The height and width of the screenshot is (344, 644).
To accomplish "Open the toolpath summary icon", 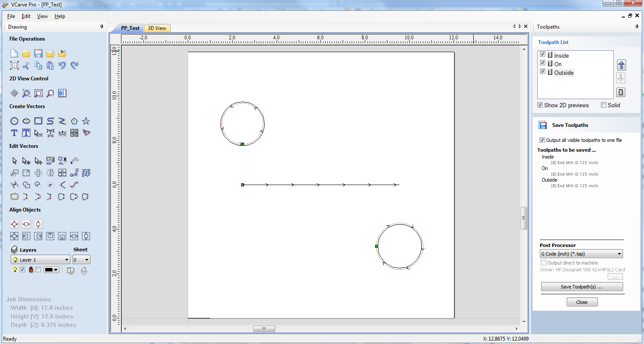I will 621,92.
